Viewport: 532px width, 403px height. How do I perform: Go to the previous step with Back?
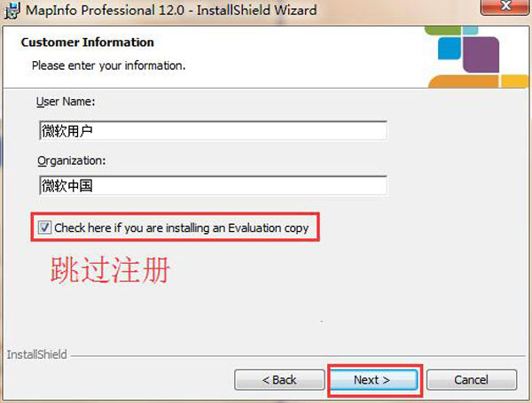tap(279, 380)
